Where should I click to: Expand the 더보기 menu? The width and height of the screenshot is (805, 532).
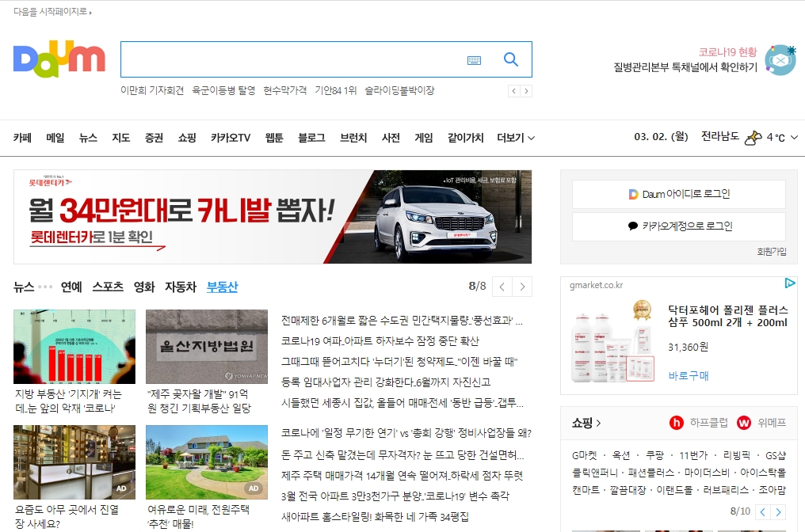pyautogui.click(x=516, y=138)
